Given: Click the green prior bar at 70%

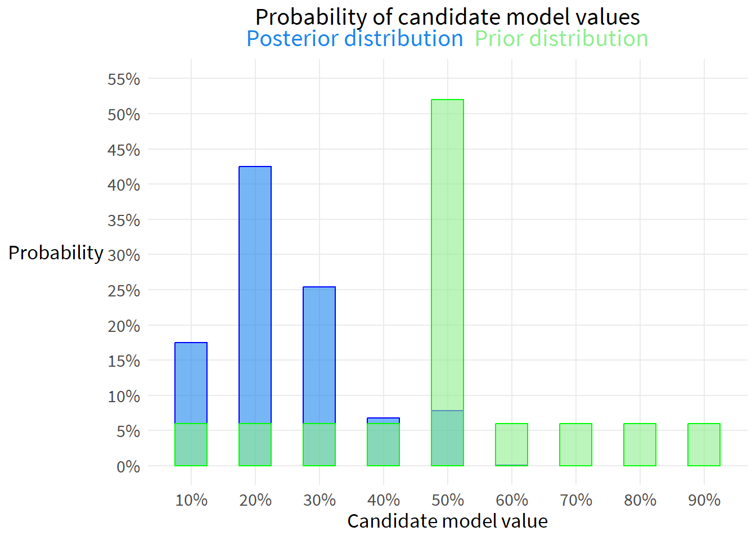Looking at the screenshot, I should point(575,444).
